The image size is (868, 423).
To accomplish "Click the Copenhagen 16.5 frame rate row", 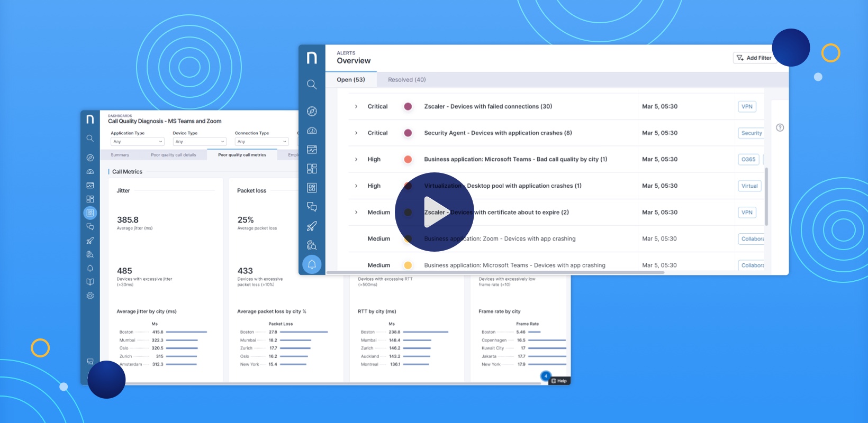I will [x=523, y=341].
